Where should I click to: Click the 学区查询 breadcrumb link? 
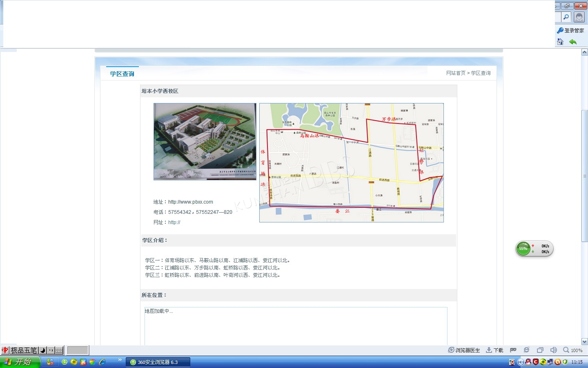[x=481, y=73]
